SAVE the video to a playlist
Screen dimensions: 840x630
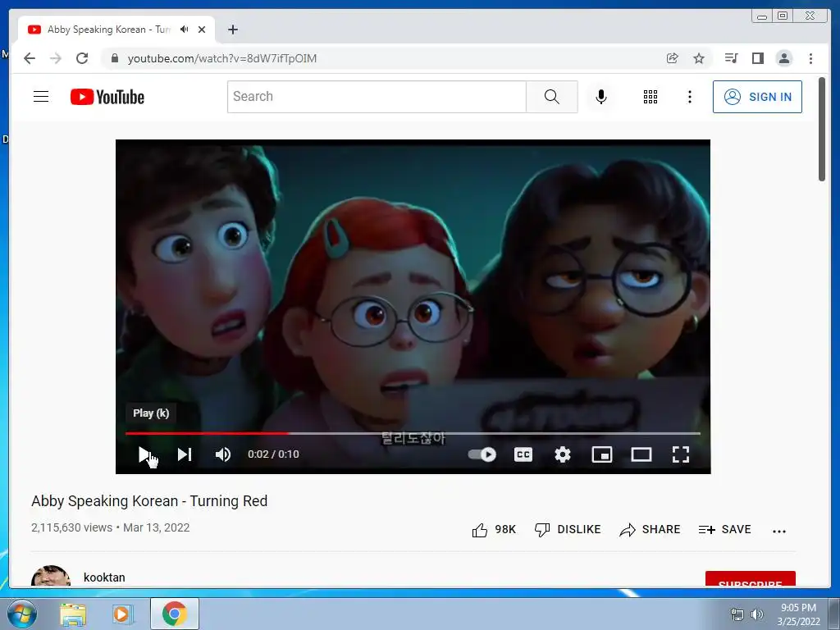(x=725, y=530)
